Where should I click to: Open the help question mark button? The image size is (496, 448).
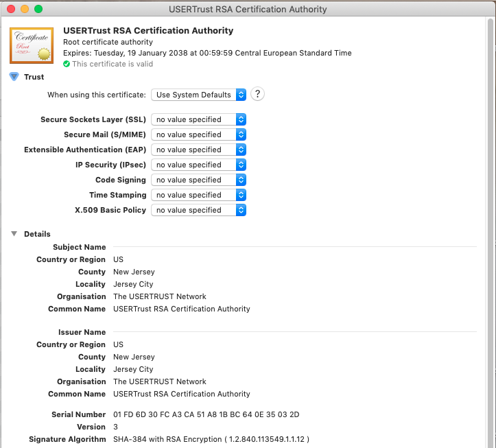258,95
